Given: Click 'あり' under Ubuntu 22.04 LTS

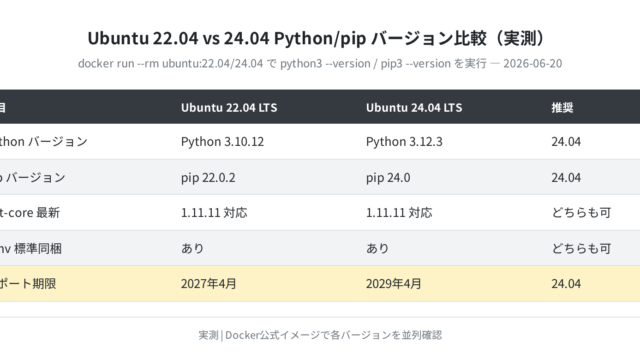Looking at the screenshot, I should click(192, 248).
